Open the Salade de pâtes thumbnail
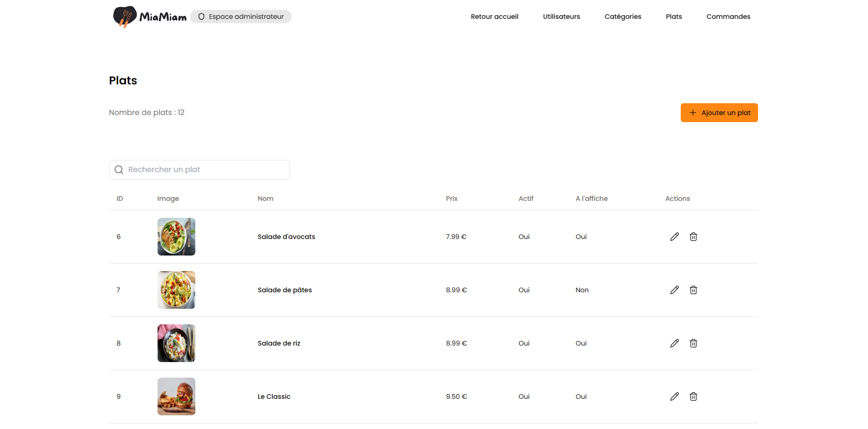This screenshot has width=868, height=429. (x=176, y=290)
